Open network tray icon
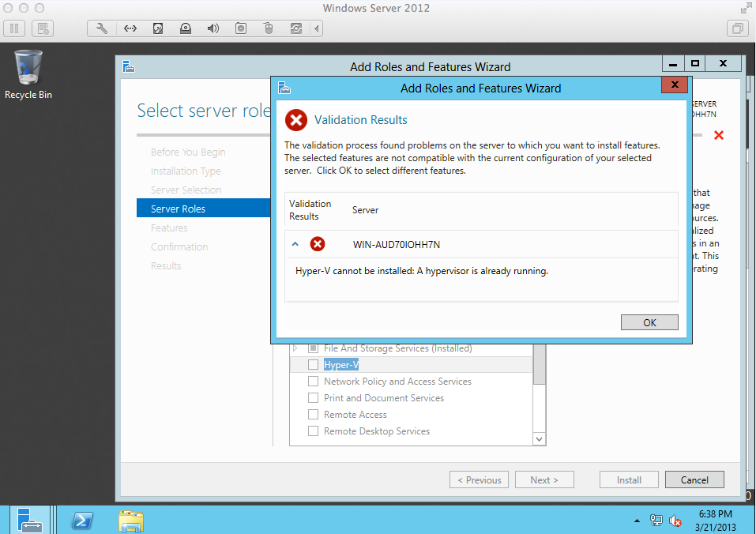Viewport: 756px width, 534px height. coord(656,521)
